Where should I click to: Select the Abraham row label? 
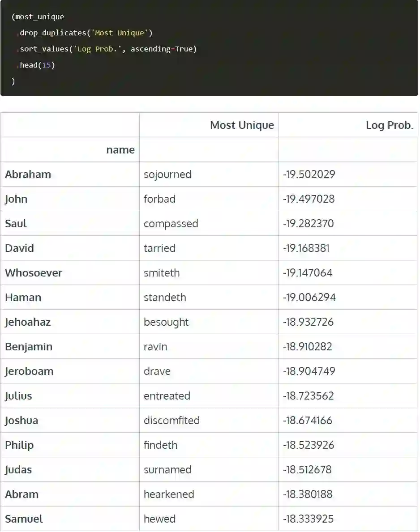point(28,174)
